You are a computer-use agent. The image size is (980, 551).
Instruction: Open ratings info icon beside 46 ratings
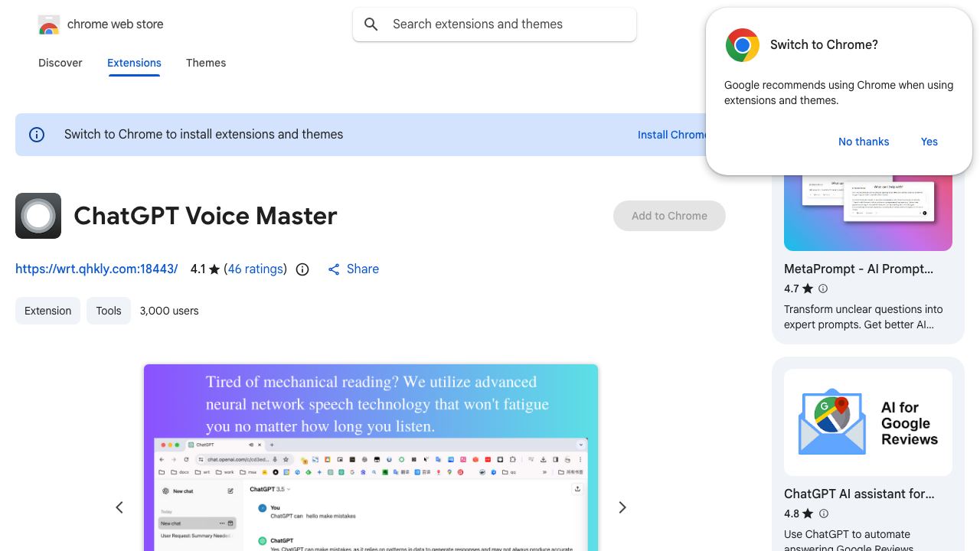302,269
